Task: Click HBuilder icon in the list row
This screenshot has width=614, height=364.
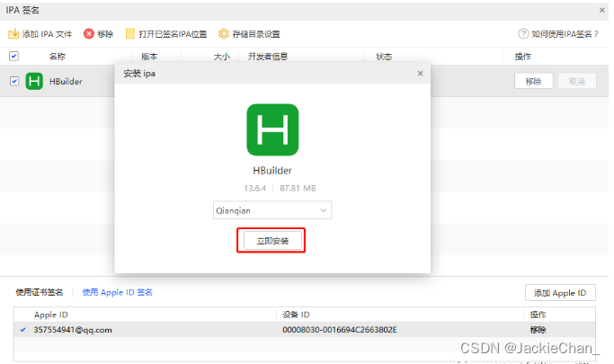Action: [x=34, y=82]
